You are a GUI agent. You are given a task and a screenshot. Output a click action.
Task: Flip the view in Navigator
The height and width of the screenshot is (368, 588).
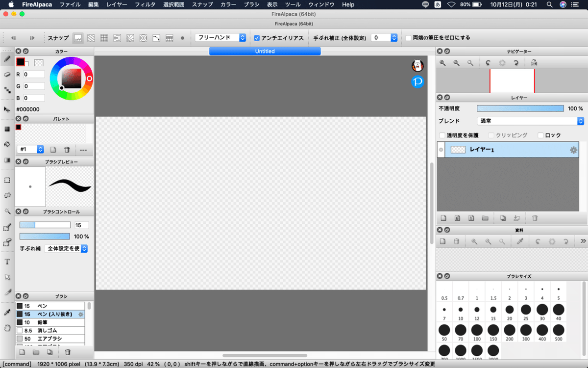point(534,63)
